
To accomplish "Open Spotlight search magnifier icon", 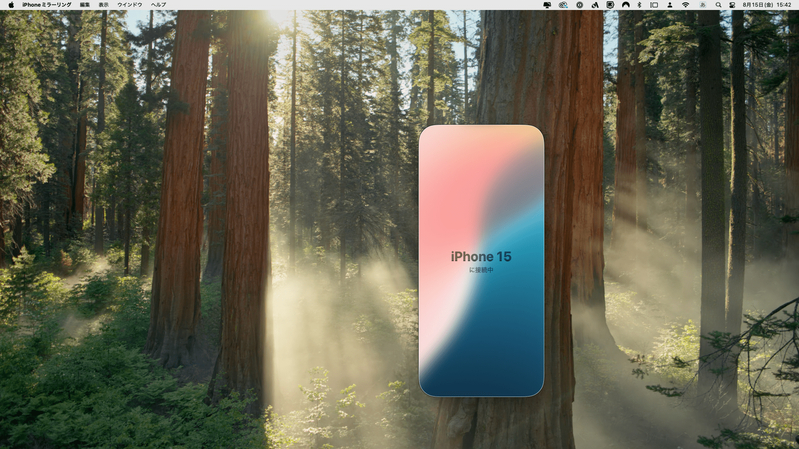I will tap(718, 5).
